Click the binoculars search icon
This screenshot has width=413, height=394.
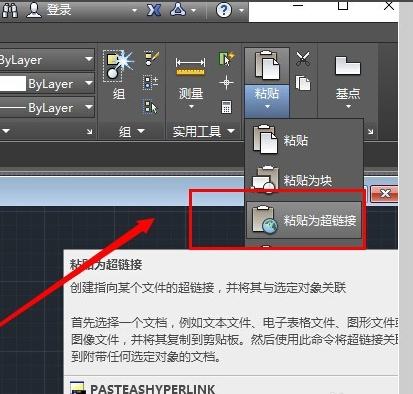(10, 10)
